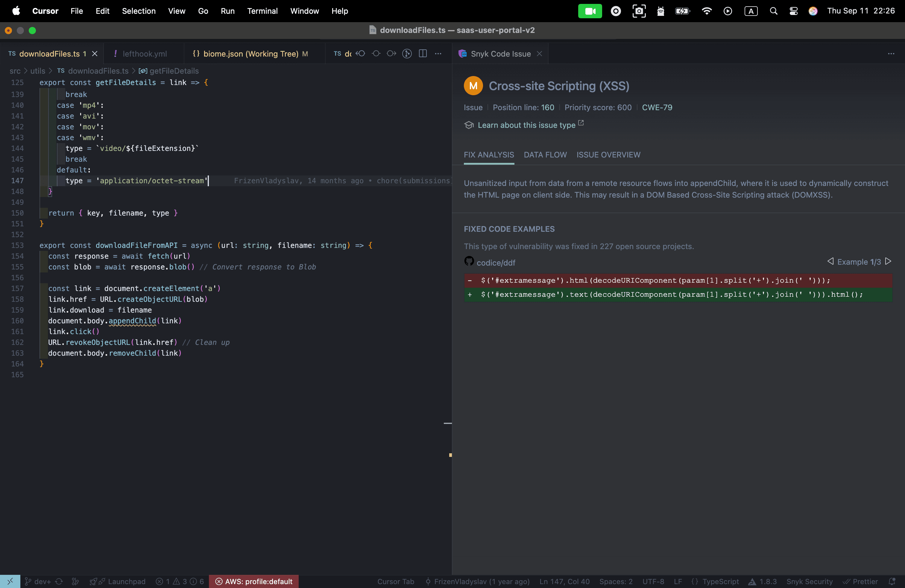
Task: Click Cursor Tab status item
Action: [x=395, y=581]
